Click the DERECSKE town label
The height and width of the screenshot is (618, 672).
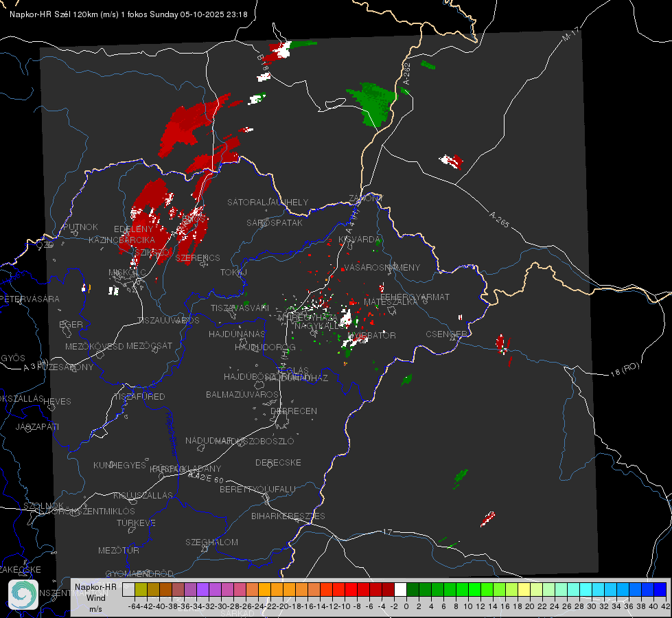(278, 463)
